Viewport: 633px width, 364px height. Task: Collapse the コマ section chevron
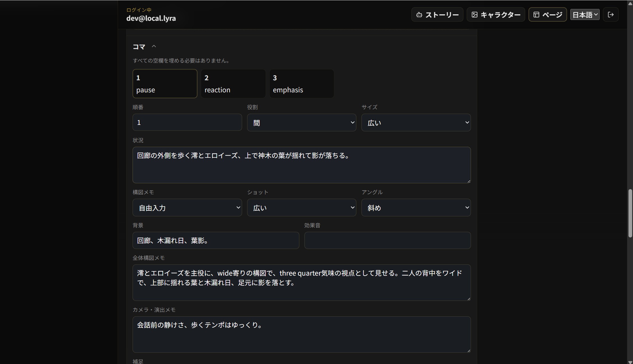point(154,46)
